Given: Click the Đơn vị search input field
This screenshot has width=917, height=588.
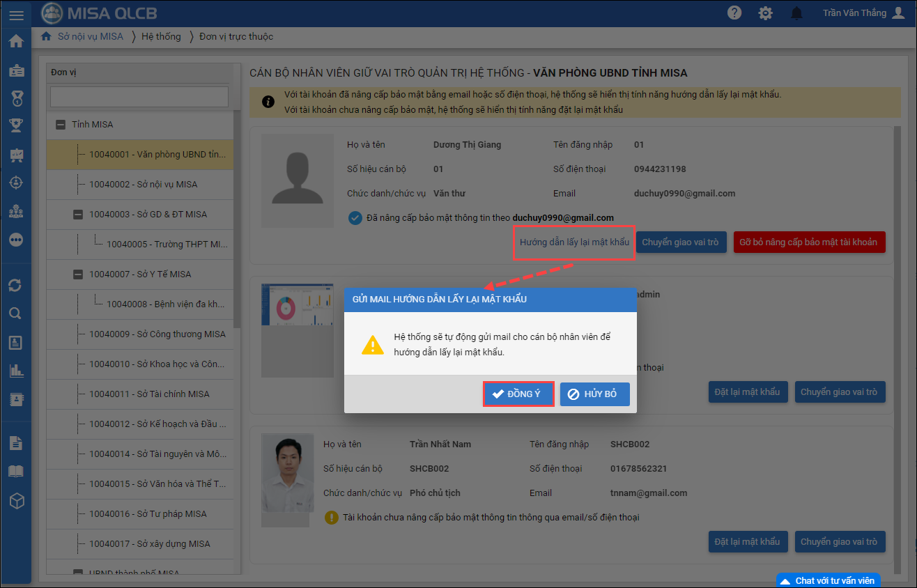Looking at the screenshot, I should point(139,96).
